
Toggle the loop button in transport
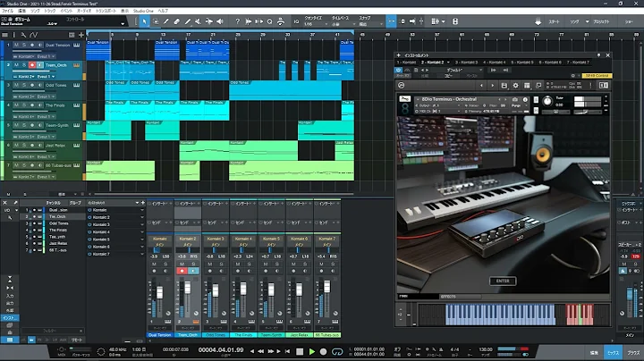click(337, 351)
